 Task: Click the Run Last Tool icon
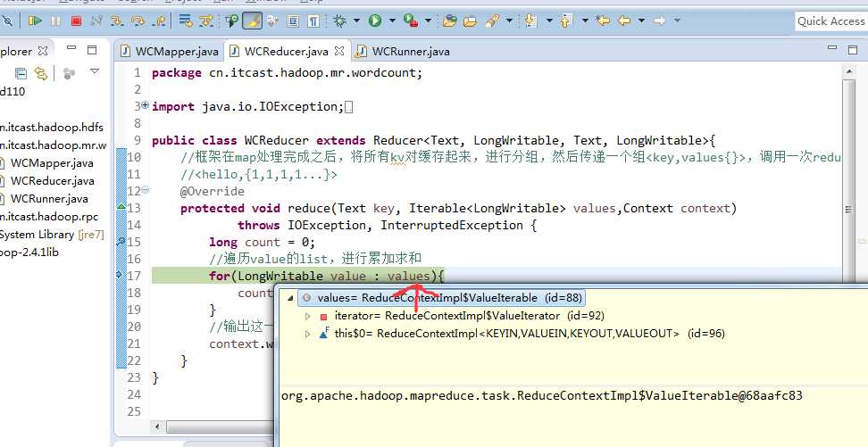tap(411, 21)
